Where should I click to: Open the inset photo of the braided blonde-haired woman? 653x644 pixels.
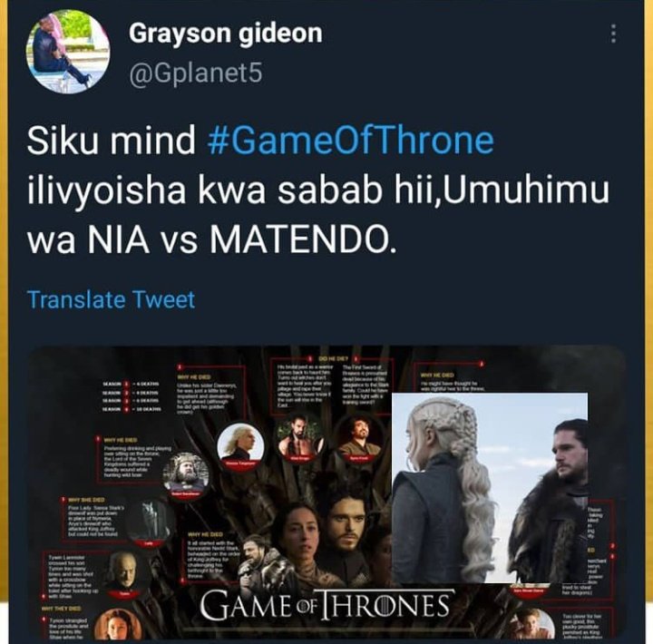point(443,487)
